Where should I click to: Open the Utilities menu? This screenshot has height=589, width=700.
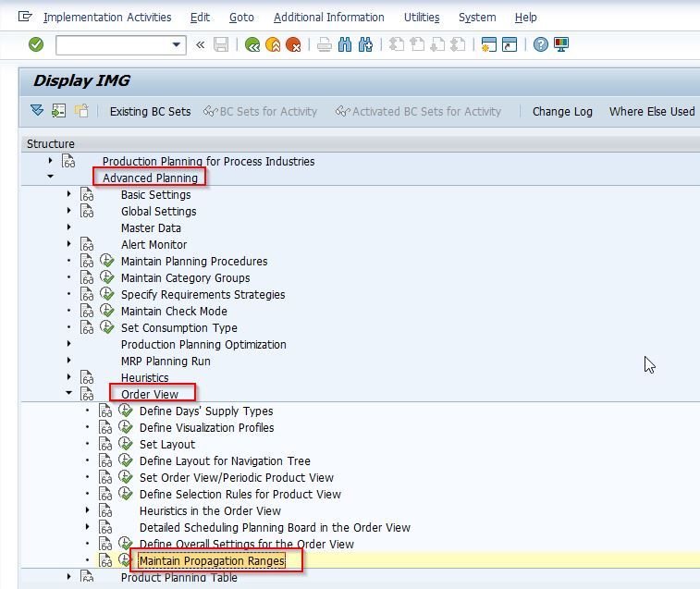pyautogui.click(x=422, y=18)
